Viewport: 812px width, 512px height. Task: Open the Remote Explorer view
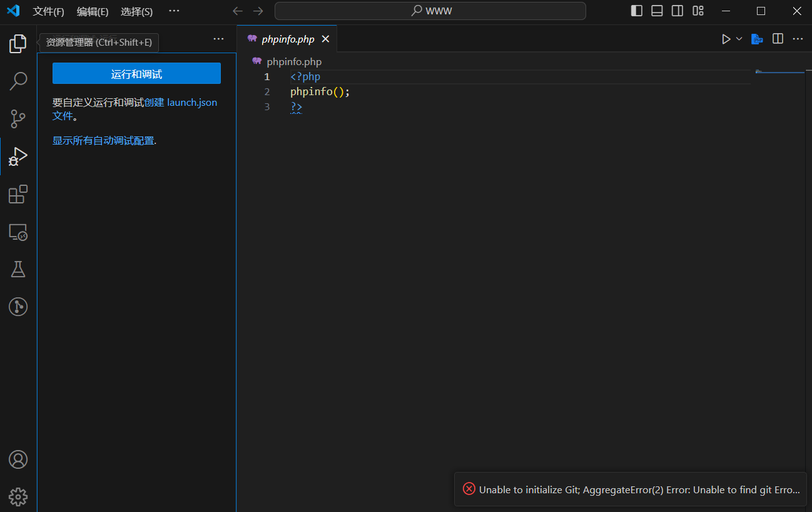point(18,232)
